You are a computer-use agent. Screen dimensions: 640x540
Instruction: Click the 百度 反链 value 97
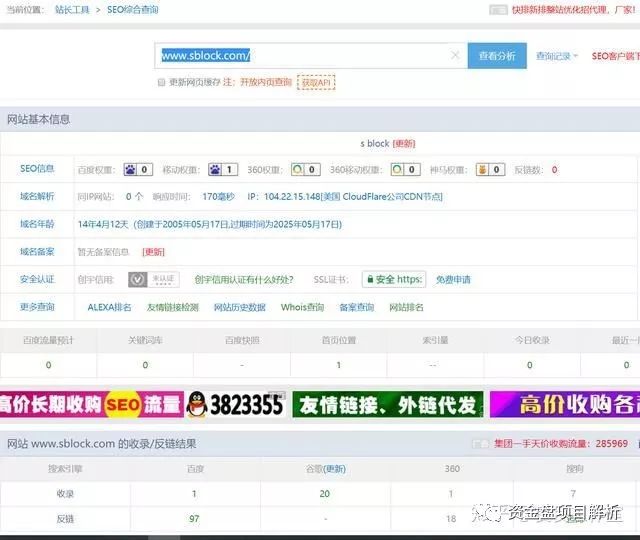[x=194, y=519]
